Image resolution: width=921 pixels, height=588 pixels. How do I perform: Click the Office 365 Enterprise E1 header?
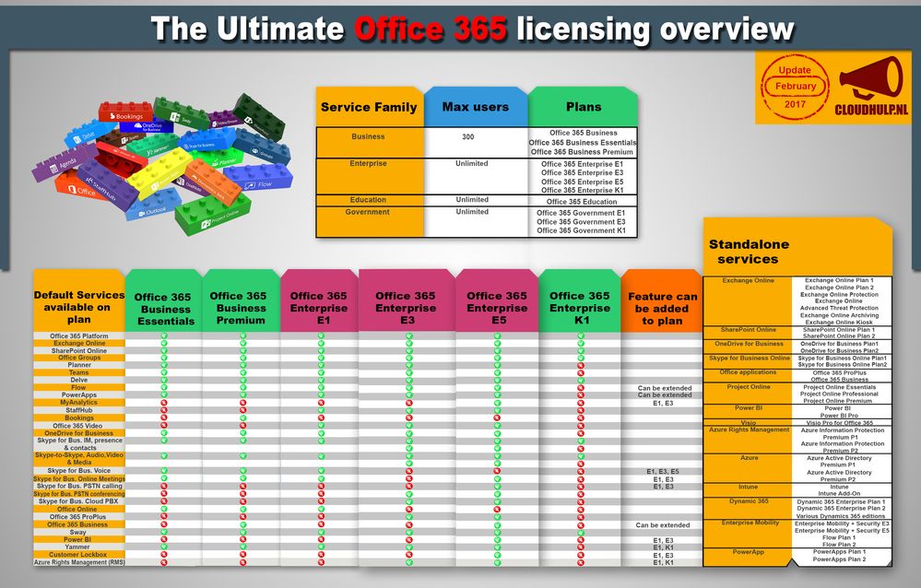click(319, 302)
